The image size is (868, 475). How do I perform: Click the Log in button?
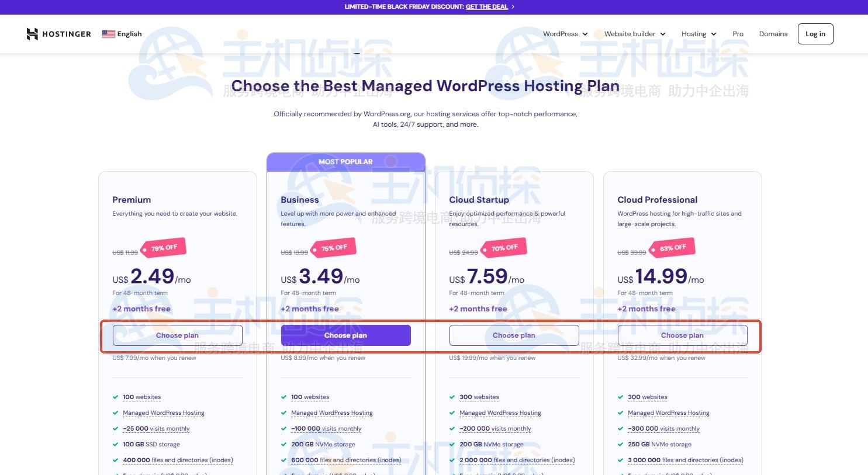coord(815,34)
